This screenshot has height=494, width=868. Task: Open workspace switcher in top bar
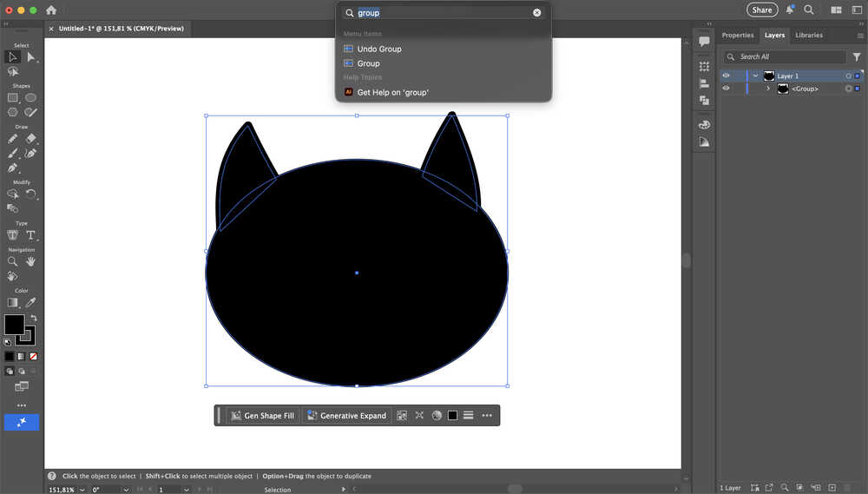(x=837, y=10)
